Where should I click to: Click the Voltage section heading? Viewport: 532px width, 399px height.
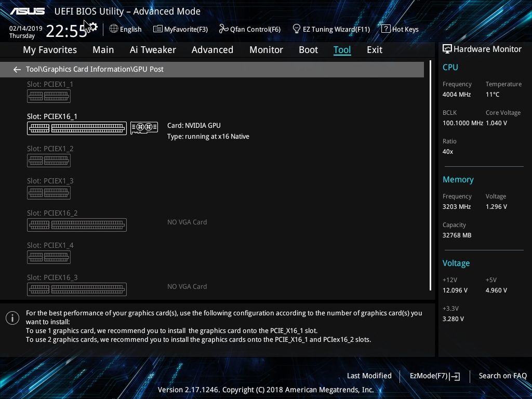tap(456, 263)
